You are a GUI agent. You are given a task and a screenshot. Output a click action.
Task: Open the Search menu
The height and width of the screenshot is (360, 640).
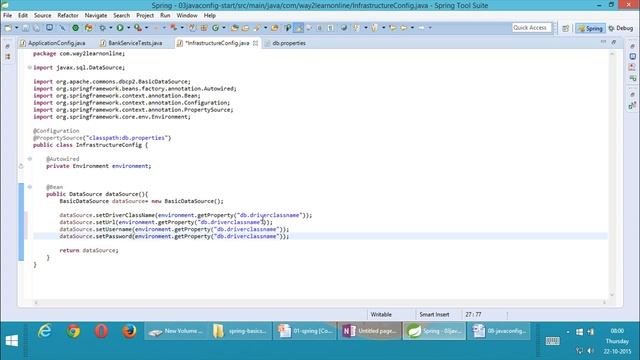click(x=122, y=16)
